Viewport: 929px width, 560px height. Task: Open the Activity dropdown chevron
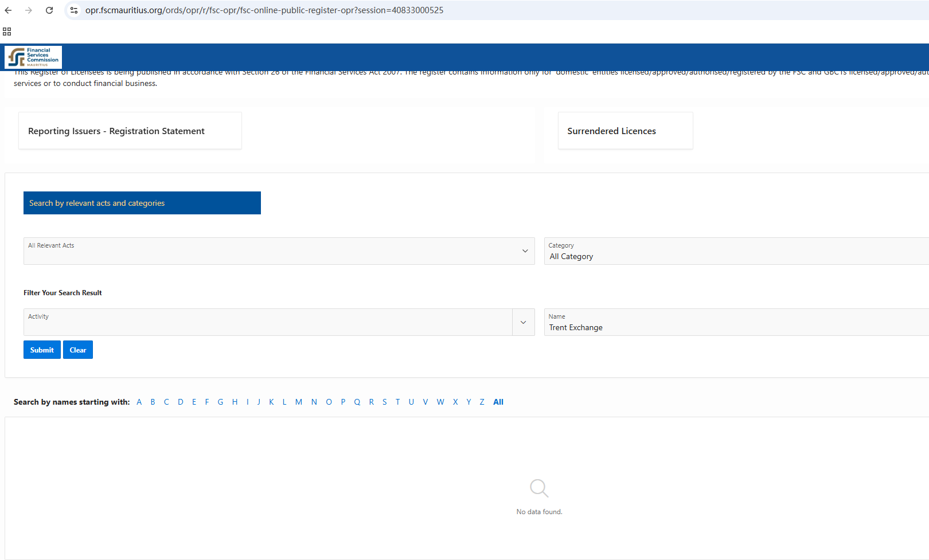tap(523, 322)
